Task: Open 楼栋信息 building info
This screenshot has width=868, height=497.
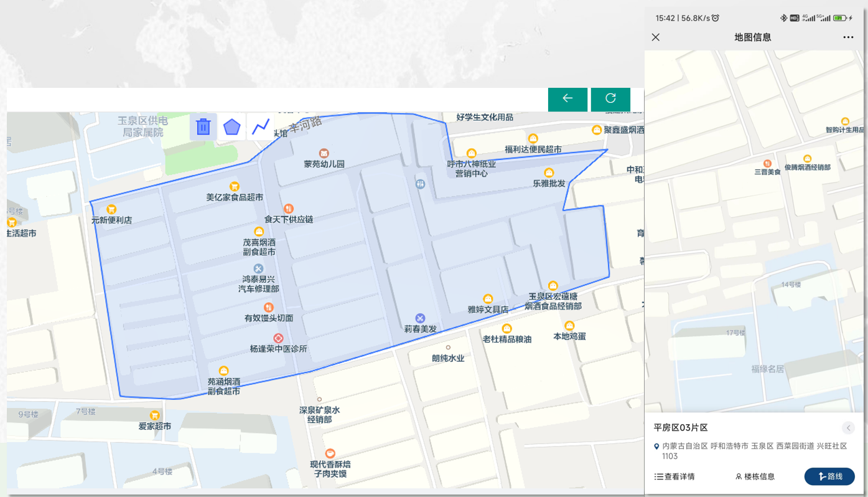Action: tap(755, 476)
